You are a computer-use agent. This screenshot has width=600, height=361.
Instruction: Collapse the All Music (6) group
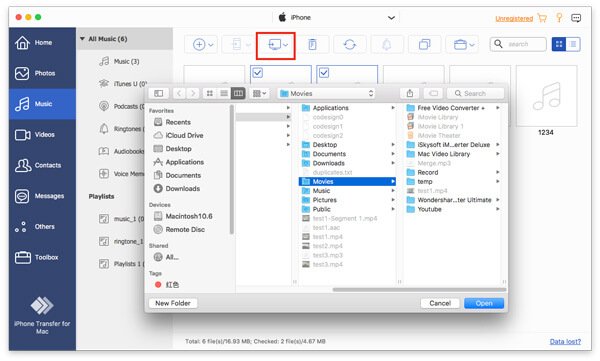click(82, 39)
